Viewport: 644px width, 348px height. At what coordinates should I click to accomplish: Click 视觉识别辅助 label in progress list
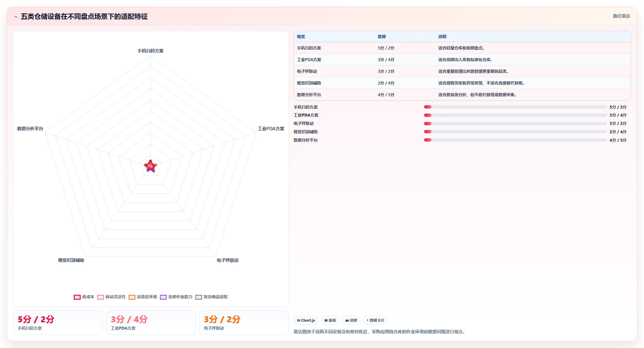tap(306, 132)
